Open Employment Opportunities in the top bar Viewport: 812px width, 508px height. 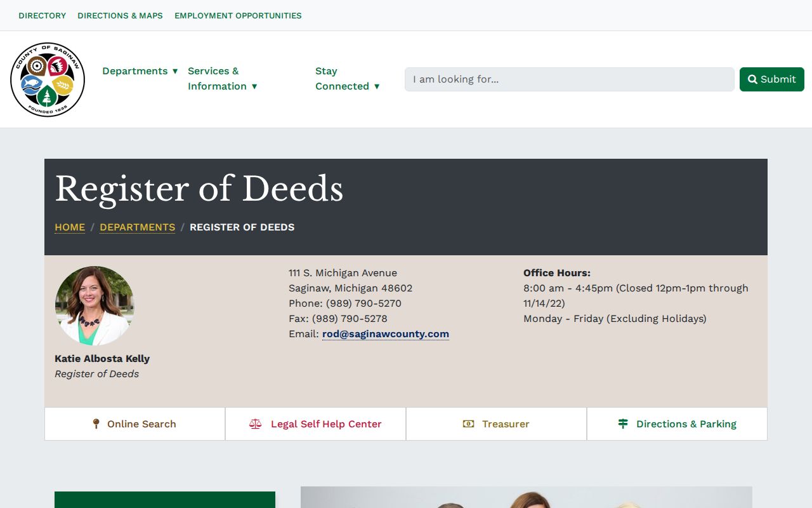[238, 15]
